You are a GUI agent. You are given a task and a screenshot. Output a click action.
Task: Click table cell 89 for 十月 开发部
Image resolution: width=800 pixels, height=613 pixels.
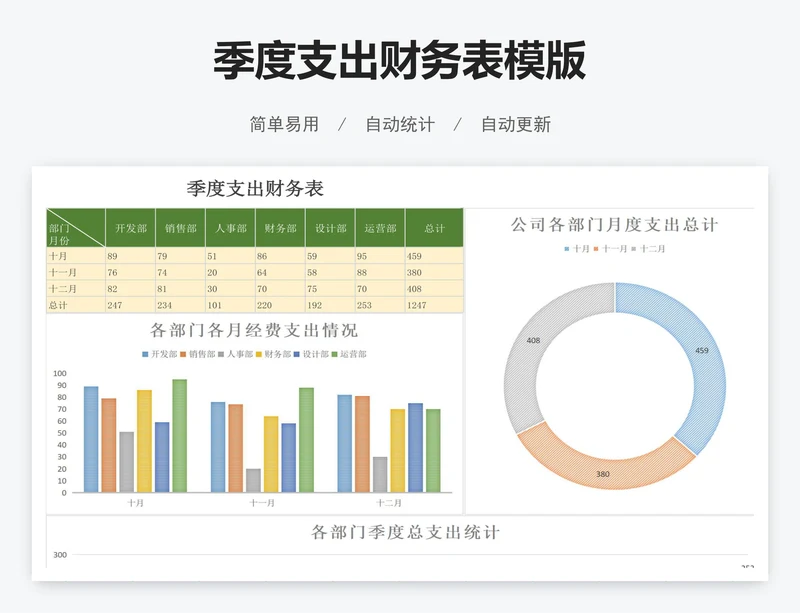(131, 256)
